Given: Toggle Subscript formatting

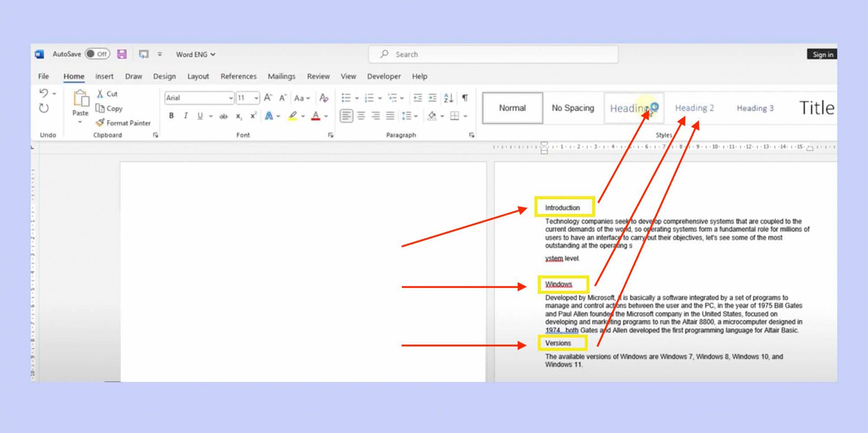Looking at the screenshot, I should 239,116.
